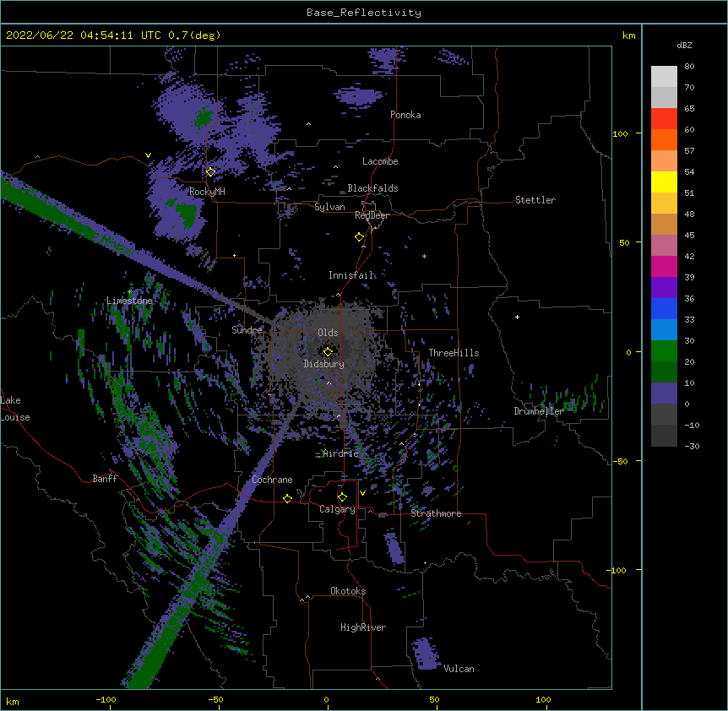Click the purple 10 dBZ legend swatch
Viewport: 728px width, 711px height.
click(x=664, y=393)
